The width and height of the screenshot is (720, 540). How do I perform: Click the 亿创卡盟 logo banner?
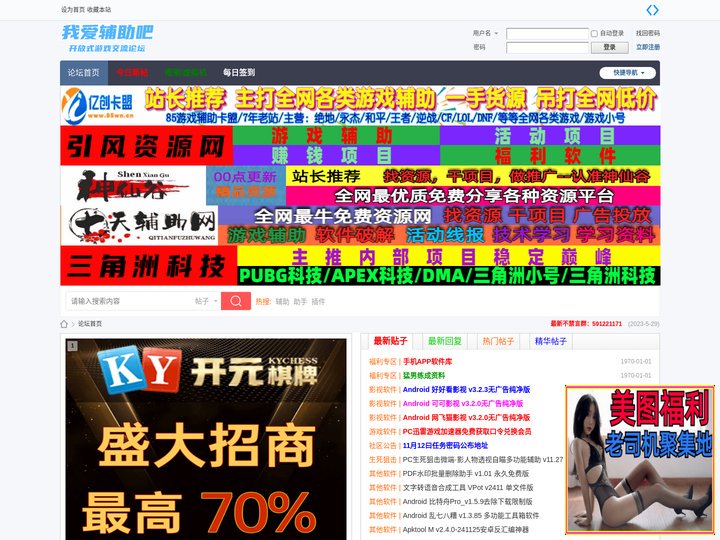(x=100, y=106)
